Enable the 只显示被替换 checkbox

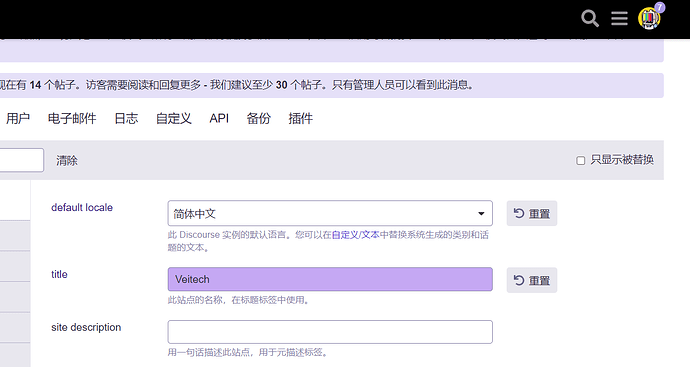pos(580,161)
